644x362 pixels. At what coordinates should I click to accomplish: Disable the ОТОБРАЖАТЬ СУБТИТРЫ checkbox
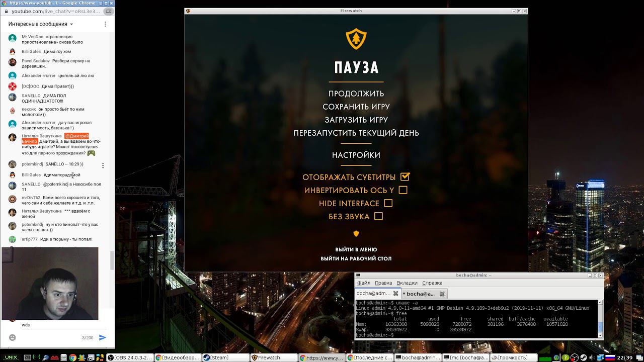[405, 177]
